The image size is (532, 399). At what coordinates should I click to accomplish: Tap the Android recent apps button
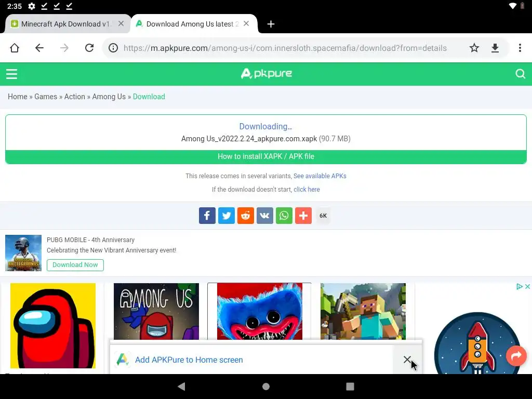(350, 386)
